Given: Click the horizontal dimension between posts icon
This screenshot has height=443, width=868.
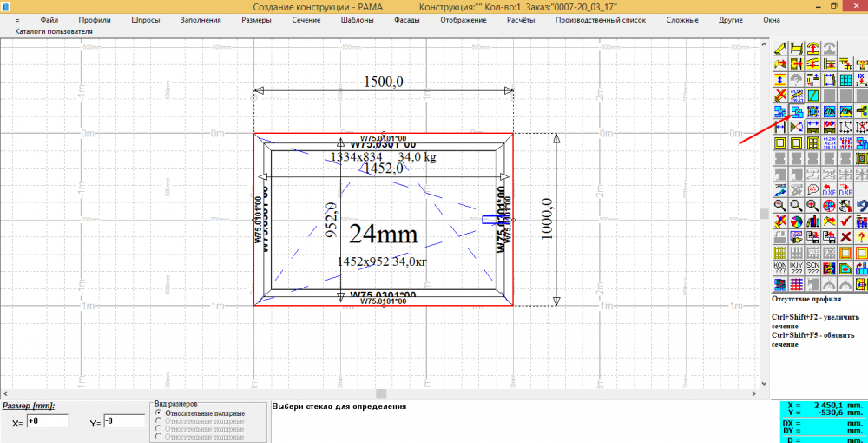Looking at the screenshot, I should 780,127.
